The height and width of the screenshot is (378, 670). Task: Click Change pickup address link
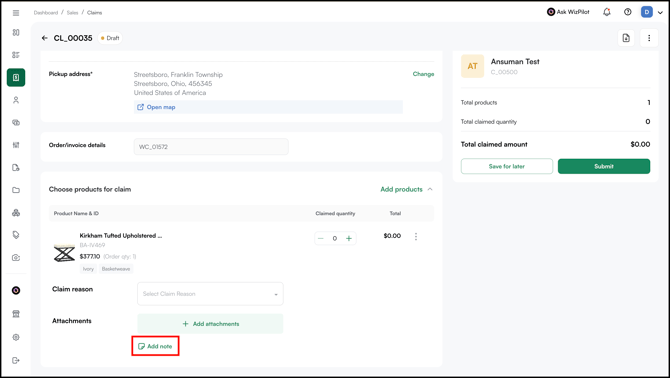click(x=423, y=74)
